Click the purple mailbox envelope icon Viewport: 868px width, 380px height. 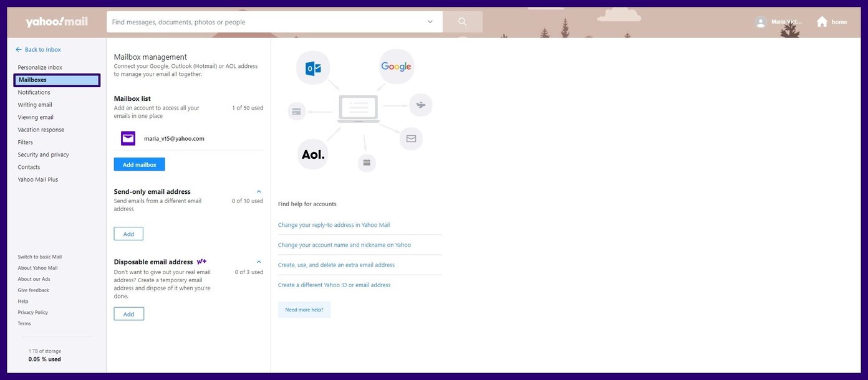tap(128, 138)
